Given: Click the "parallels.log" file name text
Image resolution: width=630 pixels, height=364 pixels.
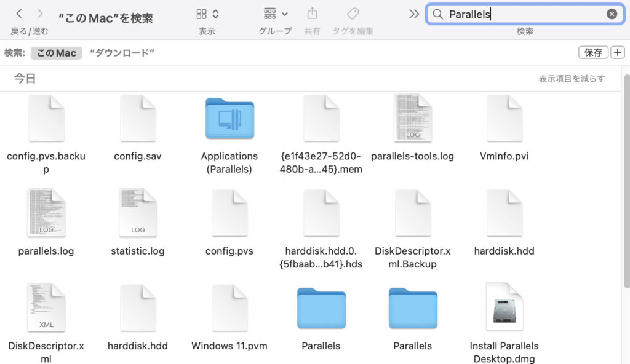Looking at the screenshot, I should pos(46,251).
